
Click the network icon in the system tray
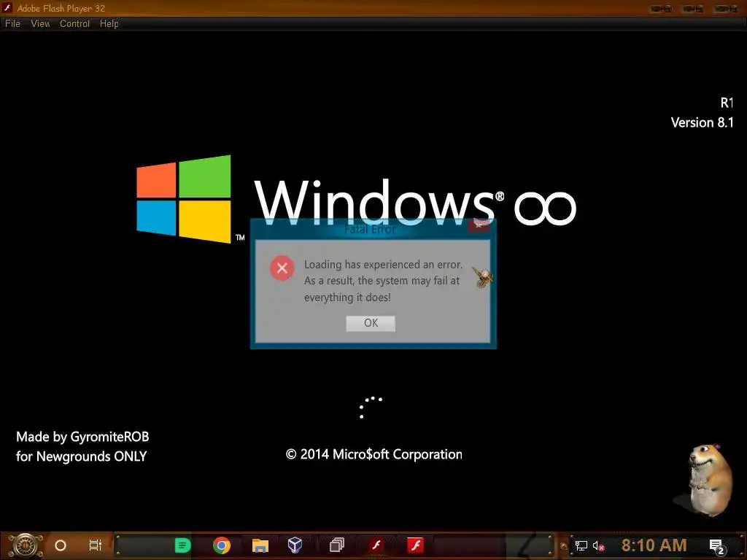[581, 545]
